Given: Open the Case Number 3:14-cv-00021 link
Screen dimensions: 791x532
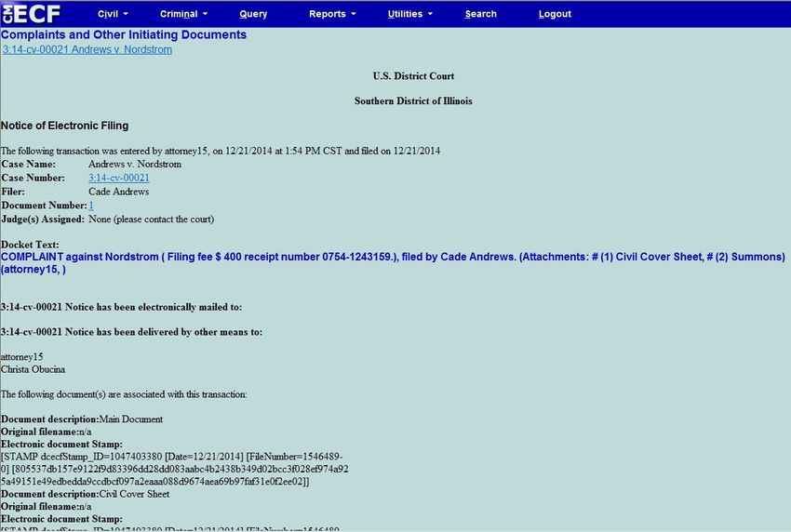Looking at the screenshot, I should point(119,178).
